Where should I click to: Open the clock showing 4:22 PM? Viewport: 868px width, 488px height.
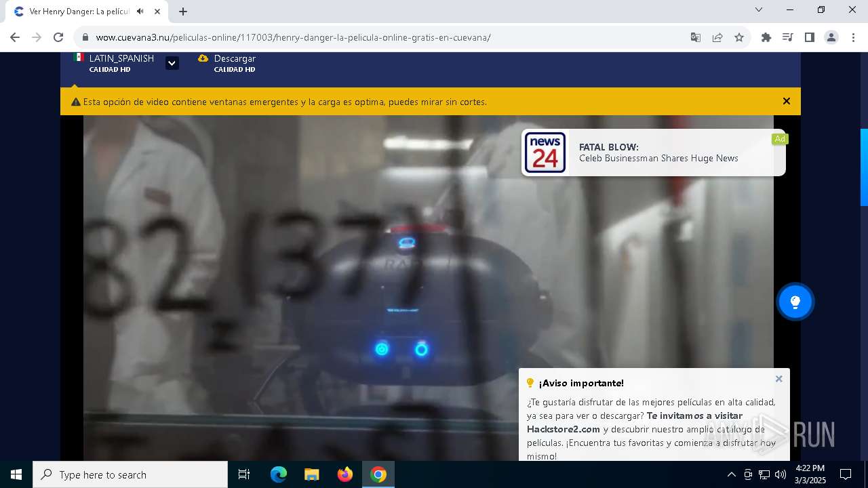(810, 474)
